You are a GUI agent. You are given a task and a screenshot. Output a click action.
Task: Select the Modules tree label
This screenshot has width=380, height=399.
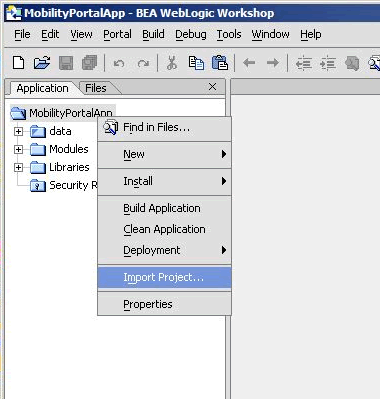click(69, 149)
